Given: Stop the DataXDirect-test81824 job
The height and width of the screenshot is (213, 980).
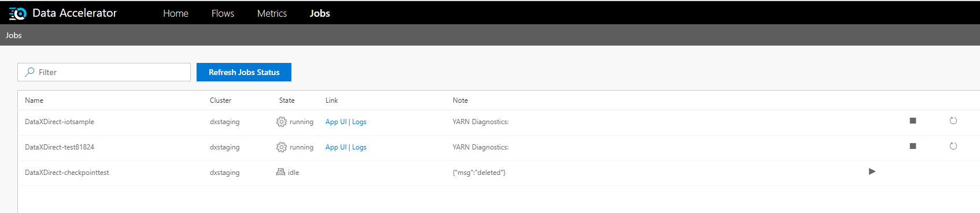Looking at the screenshot, I should click(913, 146).
